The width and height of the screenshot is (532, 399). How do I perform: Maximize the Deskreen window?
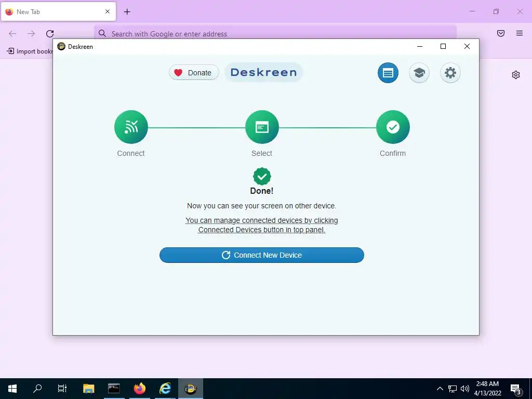tap(443, 46)
